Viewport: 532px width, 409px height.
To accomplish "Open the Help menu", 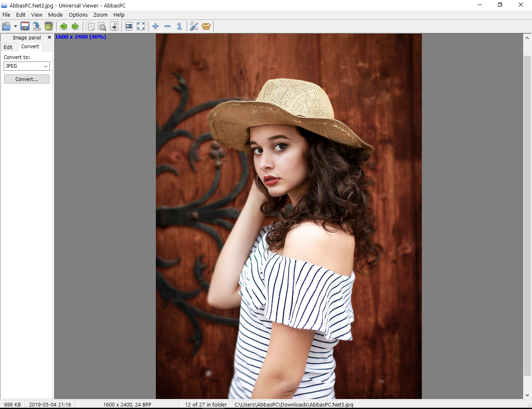I will pos(119,15).
